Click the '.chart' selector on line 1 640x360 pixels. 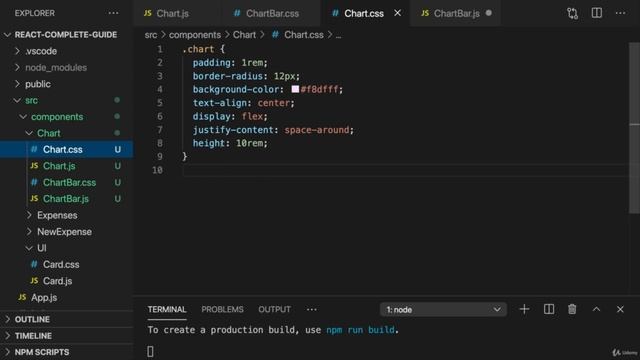tap(198, 49)
